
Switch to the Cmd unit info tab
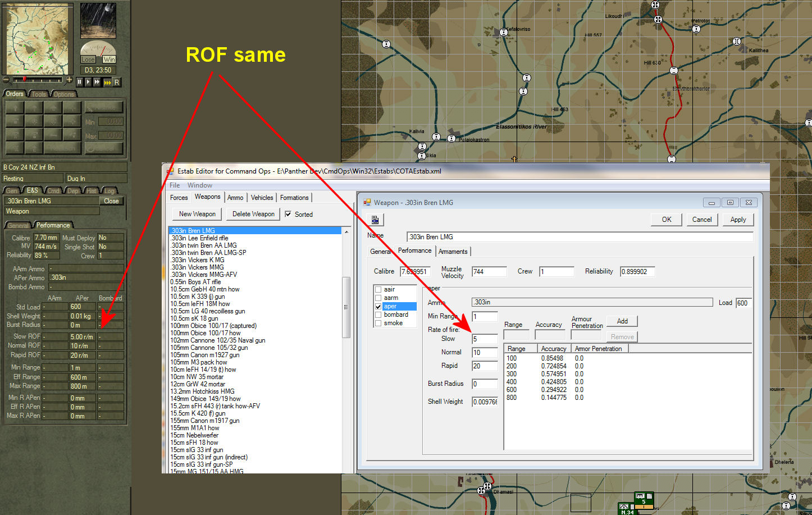click(x=53, y=191)
